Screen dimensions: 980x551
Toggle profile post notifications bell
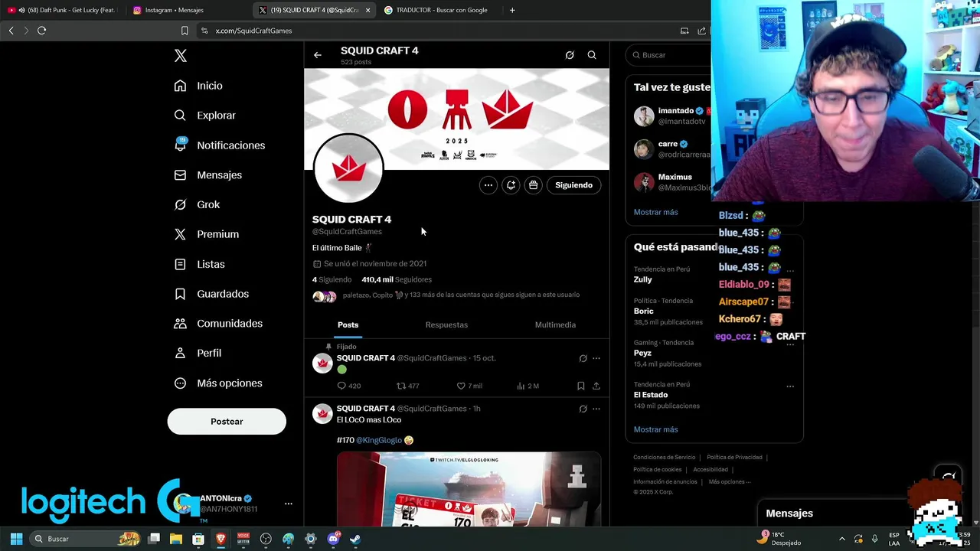511,185
